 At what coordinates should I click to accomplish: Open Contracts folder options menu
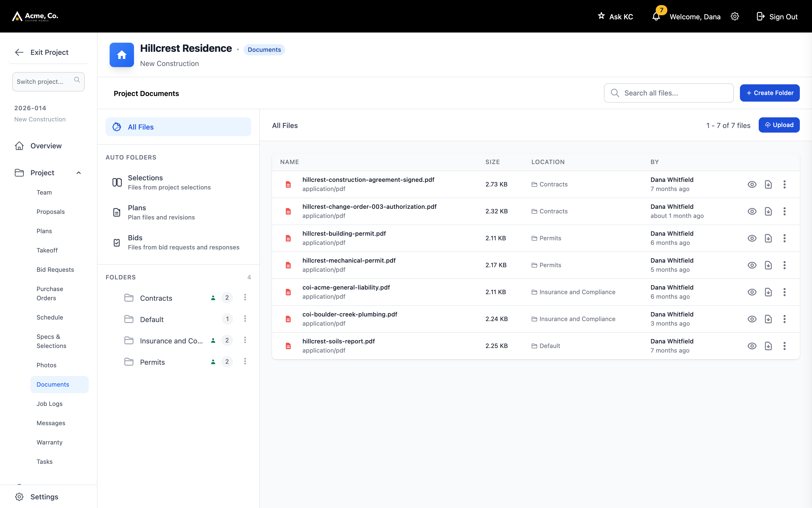coord(245,297)
